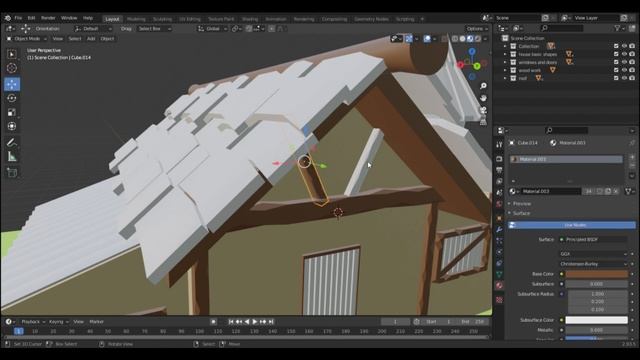Viewport: 640px width, 360px height.
Task: Open the Edit menu
Action: pos(31,18)
